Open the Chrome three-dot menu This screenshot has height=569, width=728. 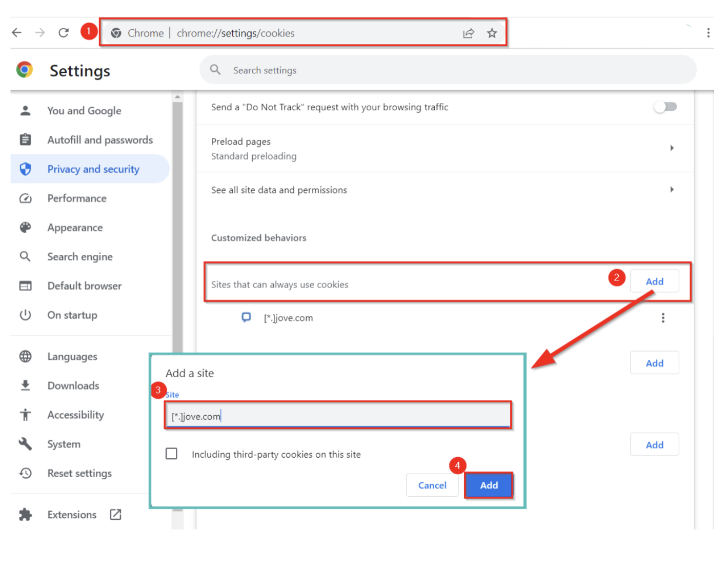[709, 33]
